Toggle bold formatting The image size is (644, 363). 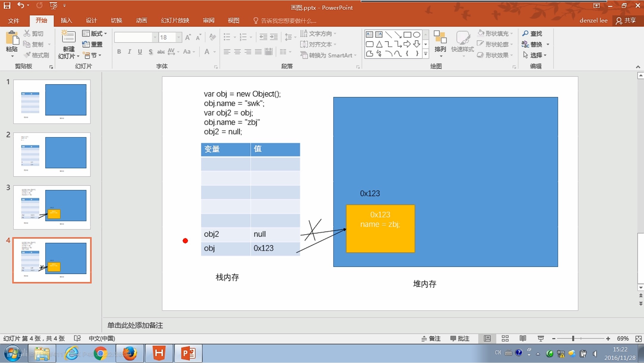pyautogui.click(x=119, y=52)
